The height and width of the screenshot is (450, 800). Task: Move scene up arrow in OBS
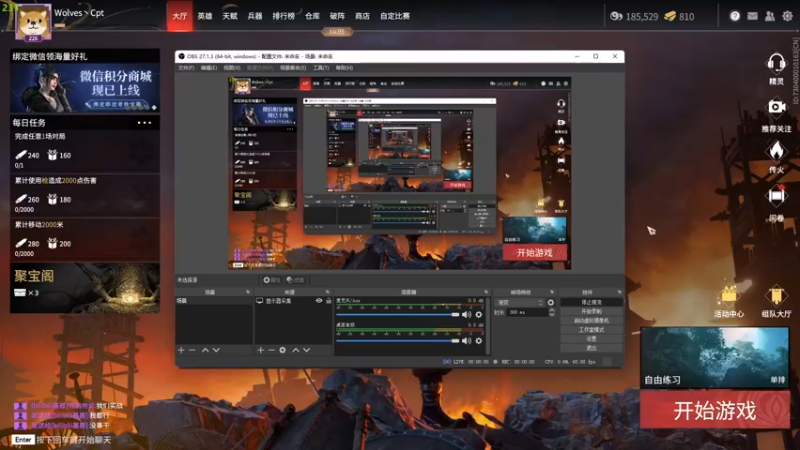tap(205, 350)
